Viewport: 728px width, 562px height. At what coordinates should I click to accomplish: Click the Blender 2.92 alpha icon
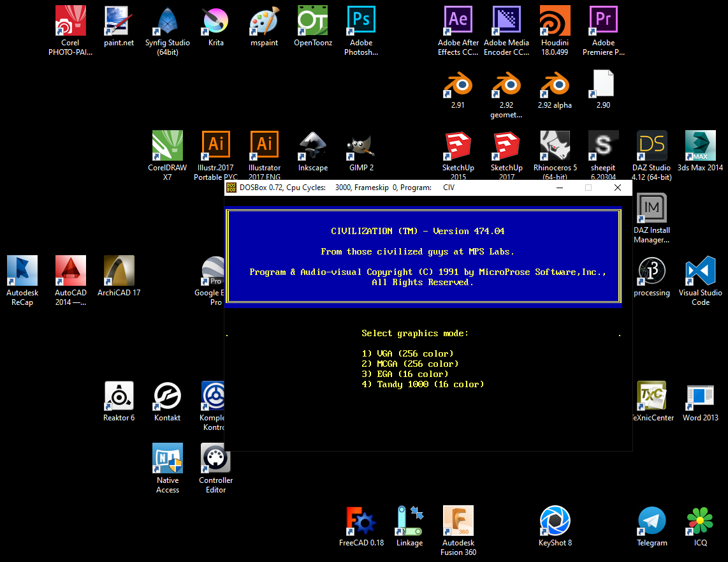tap(555, 84)
